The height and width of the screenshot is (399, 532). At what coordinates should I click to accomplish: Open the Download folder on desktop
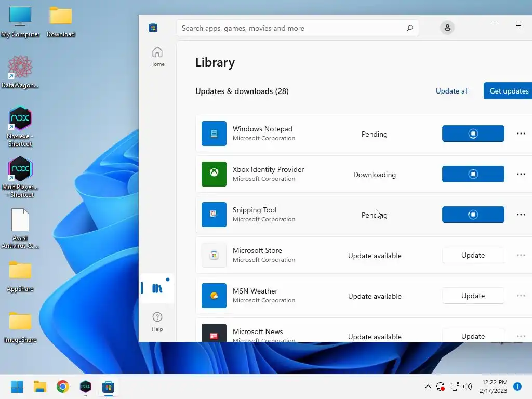point(61,22)
